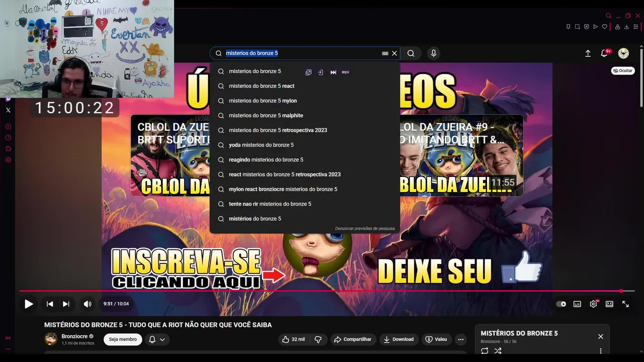Click the Download button

coord(398,339)
